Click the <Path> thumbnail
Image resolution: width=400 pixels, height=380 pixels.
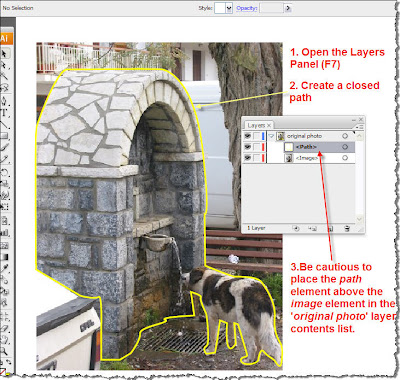click(x=289, y=147)
